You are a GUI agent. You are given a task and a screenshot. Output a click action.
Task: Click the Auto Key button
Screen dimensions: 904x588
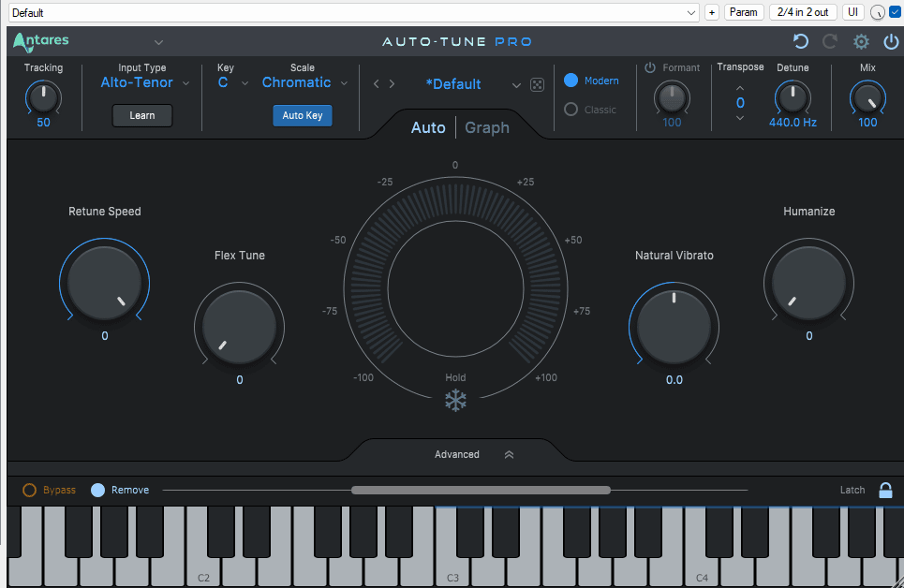coord(302,114)
